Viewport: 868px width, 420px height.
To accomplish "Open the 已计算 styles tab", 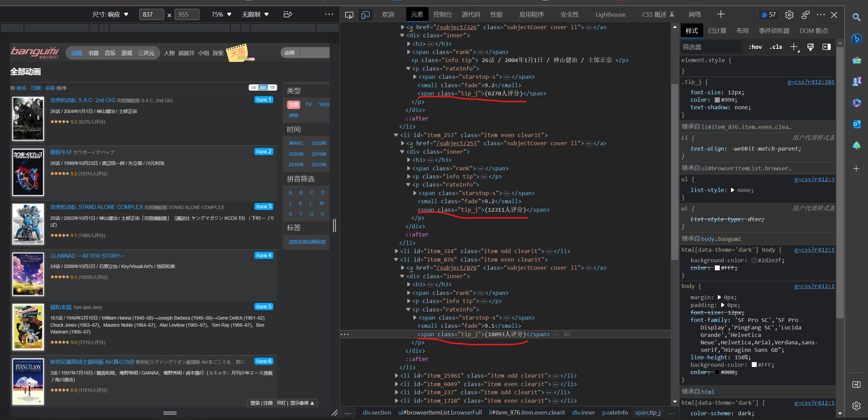I will tap(717, 31).
